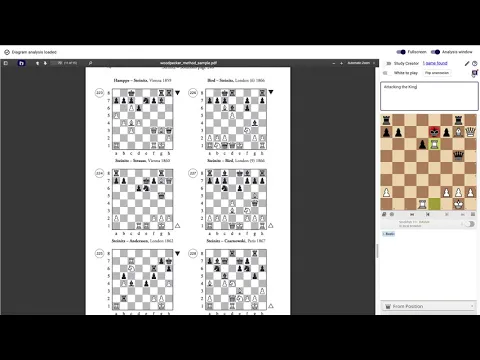Image resolution: width=480 pixels, height=360 pixels.
Task: Click the black king highlighted in red
Action: point(434,132)
